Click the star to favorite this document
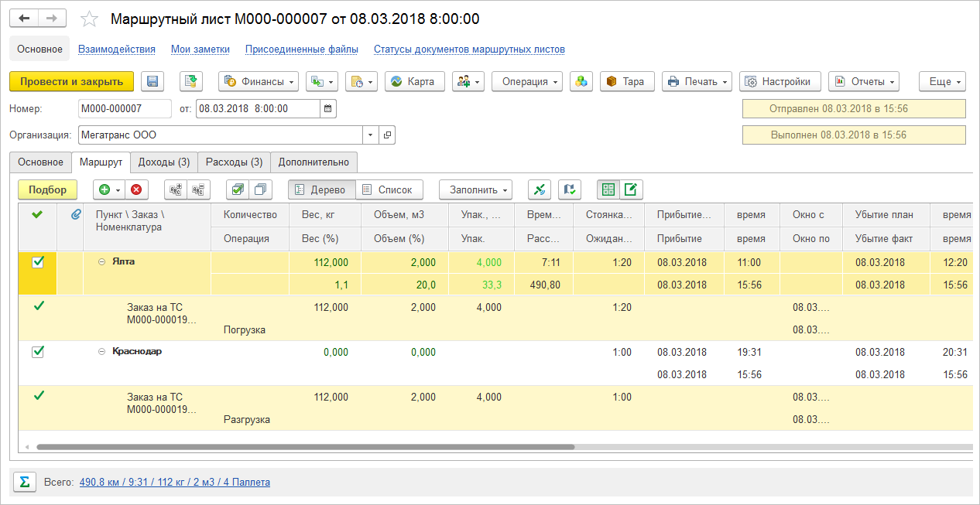This screenshot has height=505, width=980. click(90, 19)
